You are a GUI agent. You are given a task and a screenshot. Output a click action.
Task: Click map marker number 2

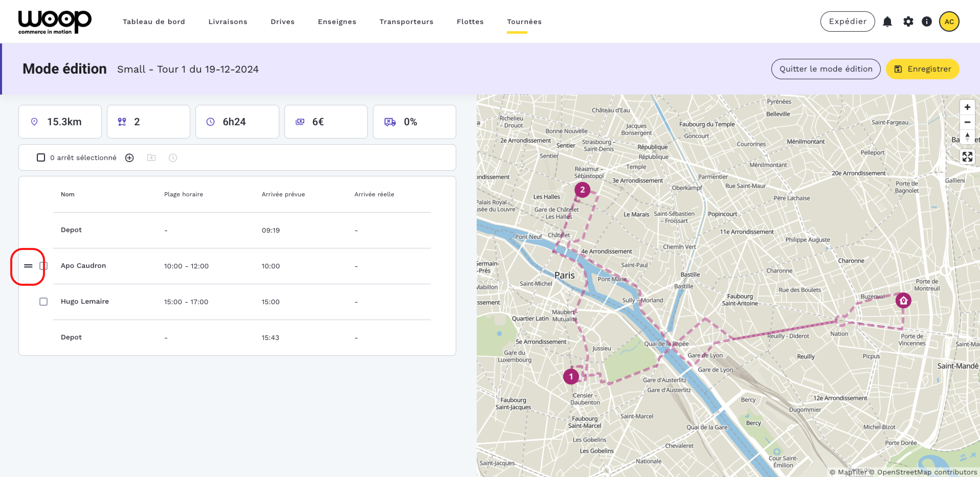[x=582, y=190]
